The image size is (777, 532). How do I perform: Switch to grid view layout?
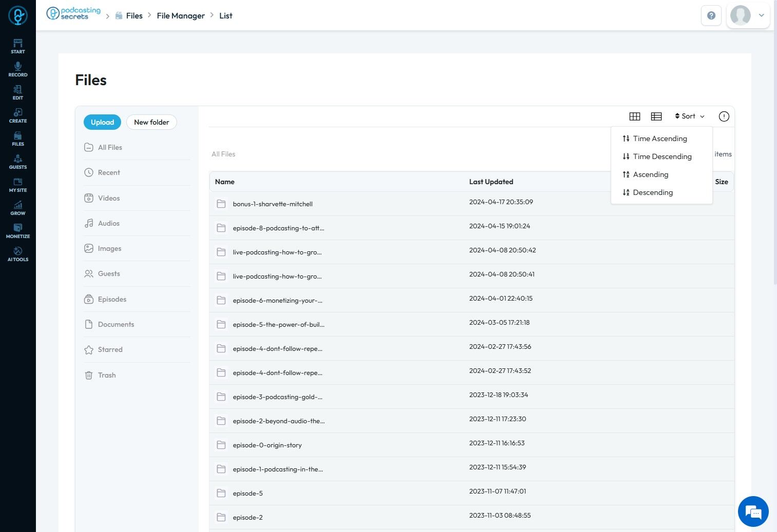tap(635, 116)
